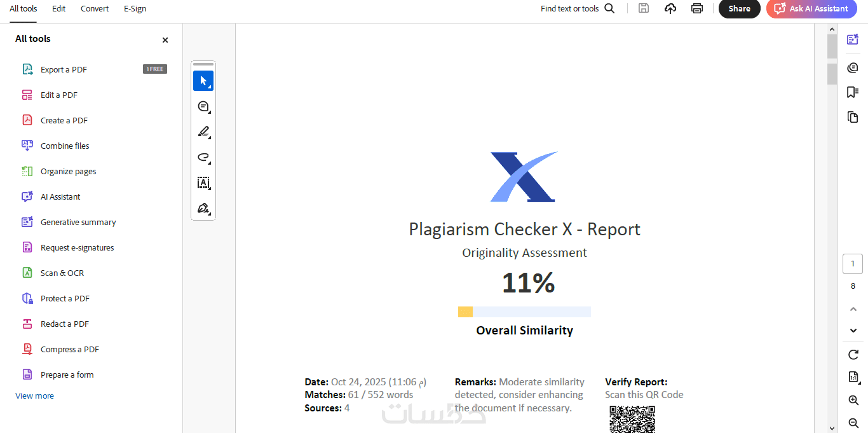Click the current page number box
This screenshot has width=868, height=433.
(853, 264)
